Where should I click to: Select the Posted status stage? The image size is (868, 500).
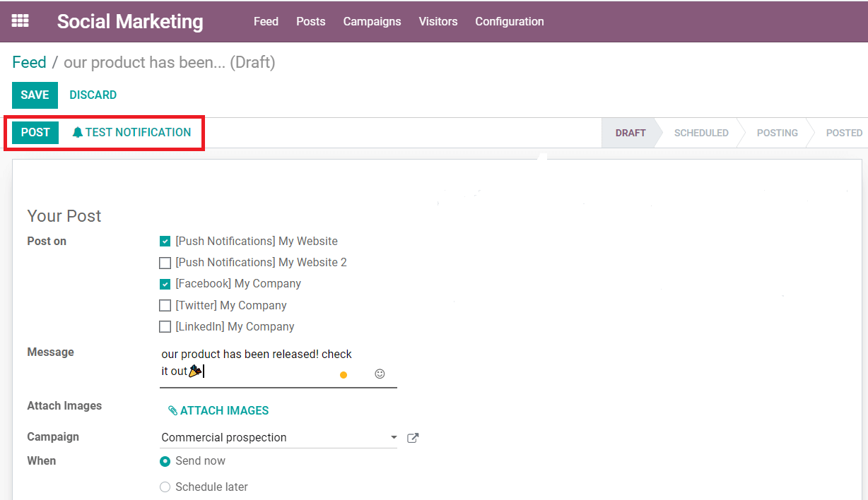pos(844,133)
